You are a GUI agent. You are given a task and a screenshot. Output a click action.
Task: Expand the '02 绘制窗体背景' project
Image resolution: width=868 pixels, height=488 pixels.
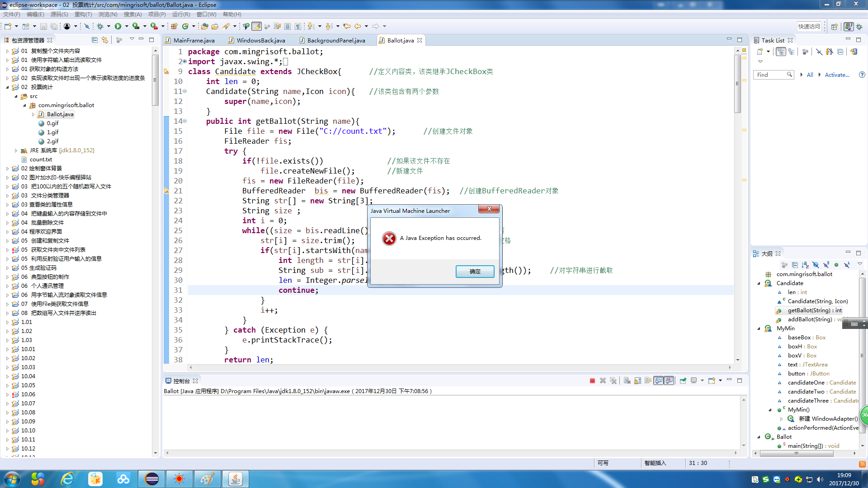7,169
